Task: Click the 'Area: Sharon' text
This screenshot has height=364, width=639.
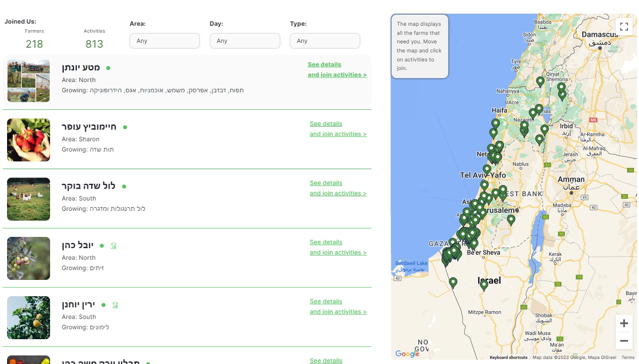Action: pyautogui.click(x=81, y=139)
